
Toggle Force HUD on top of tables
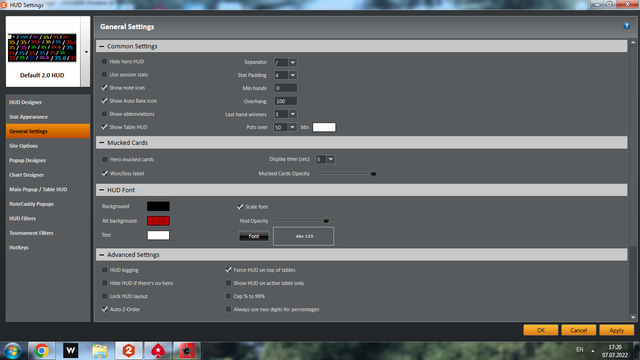[x=229, y=270]
